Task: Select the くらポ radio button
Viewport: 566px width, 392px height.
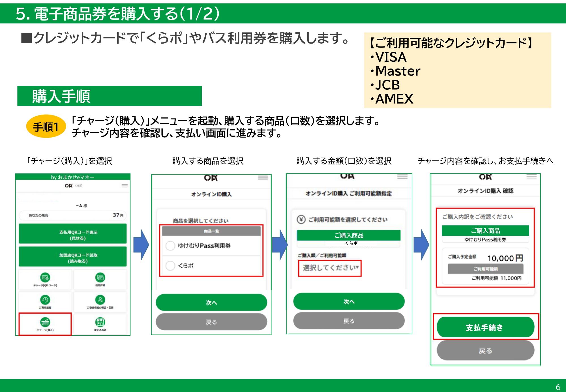Action: tap(170, 265)
